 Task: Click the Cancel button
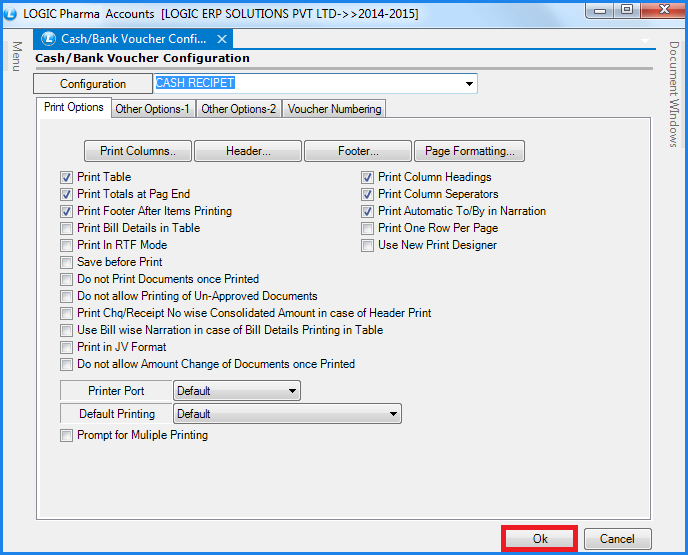617,539
